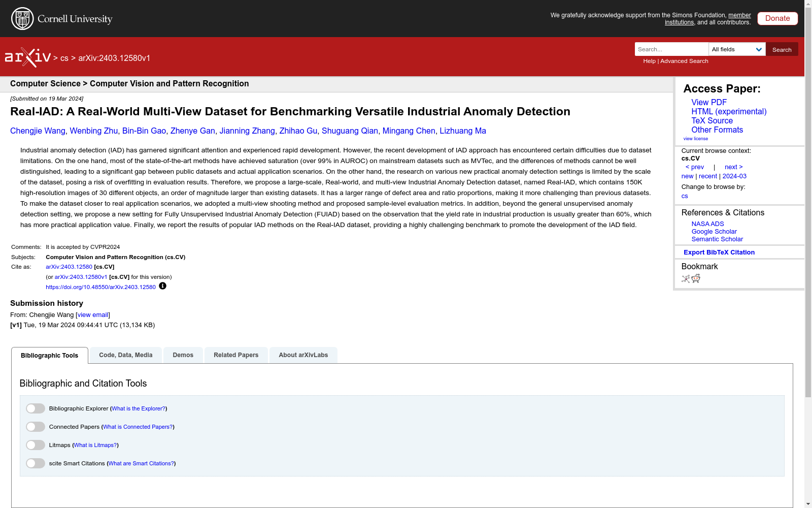Go to the next paper
The height and width of the screenshot is (508, 812).
coord(734,167)
